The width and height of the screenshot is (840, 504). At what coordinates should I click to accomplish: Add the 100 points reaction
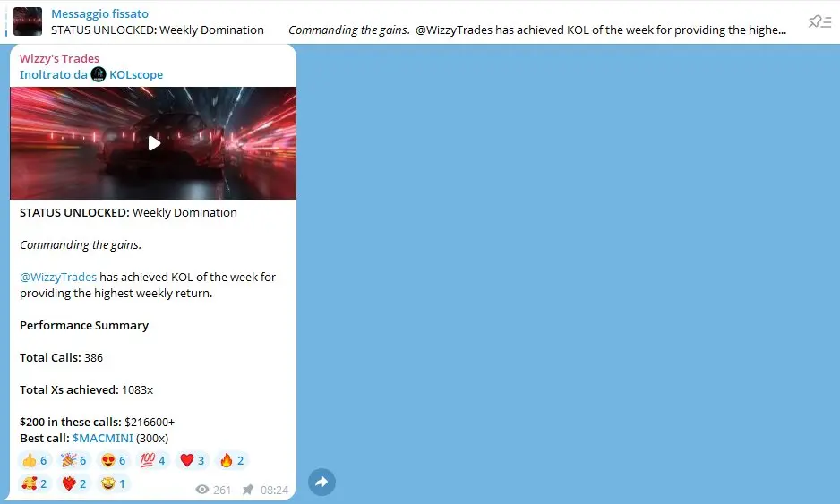153,461
